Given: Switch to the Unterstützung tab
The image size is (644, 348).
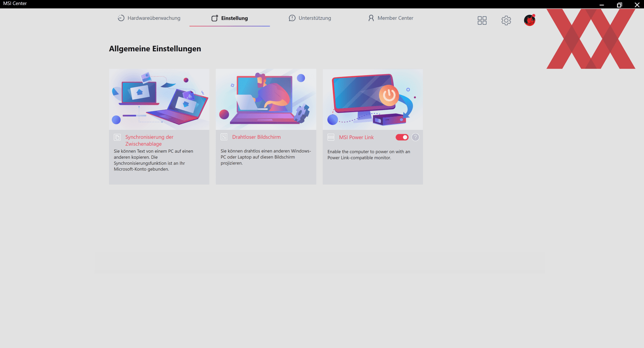Looking at the screenshot, I should click(310, 18).
